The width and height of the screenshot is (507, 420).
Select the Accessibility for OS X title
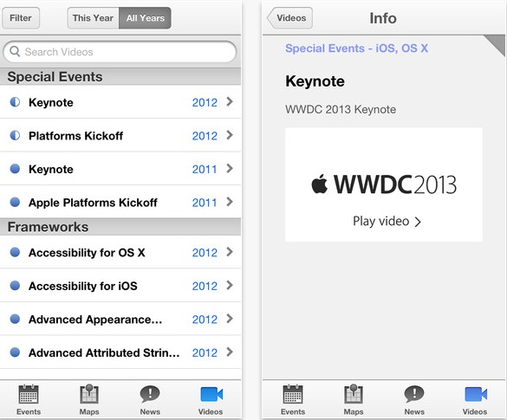87,253
